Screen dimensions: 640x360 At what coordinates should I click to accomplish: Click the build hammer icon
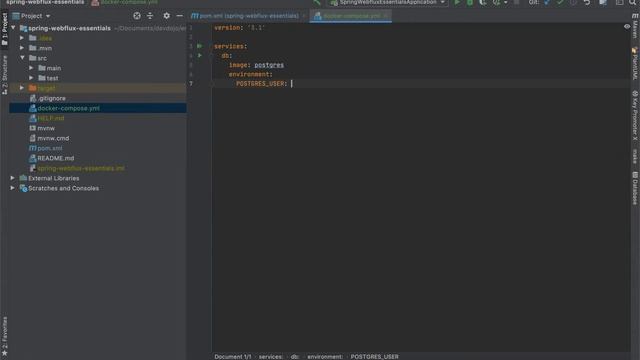[317, 2]
